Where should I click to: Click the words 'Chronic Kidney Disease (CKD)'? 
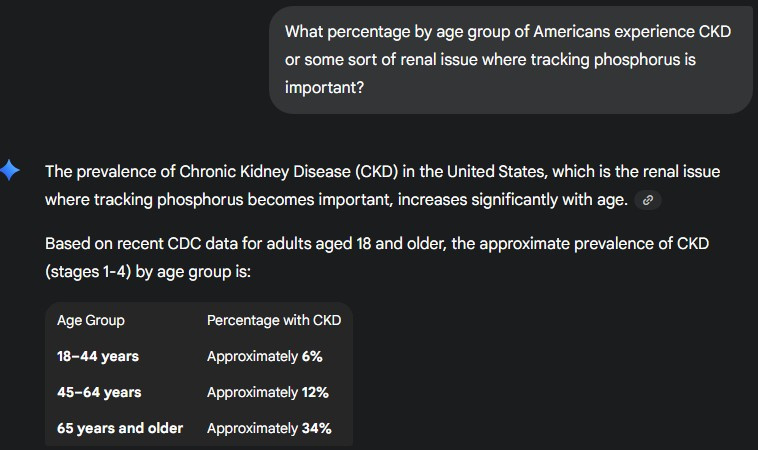click(265, 172)
